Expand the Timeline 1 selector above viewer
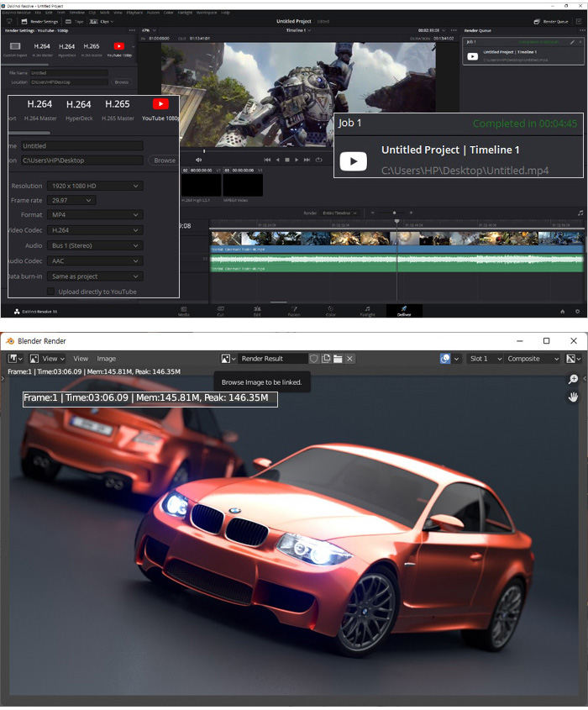This screenshot has width=588, height=710. (x=298, y=30)
